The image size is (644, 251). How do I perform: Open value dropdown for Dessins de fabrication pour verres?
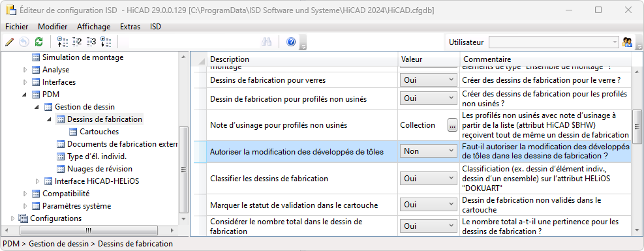point(428,80)
